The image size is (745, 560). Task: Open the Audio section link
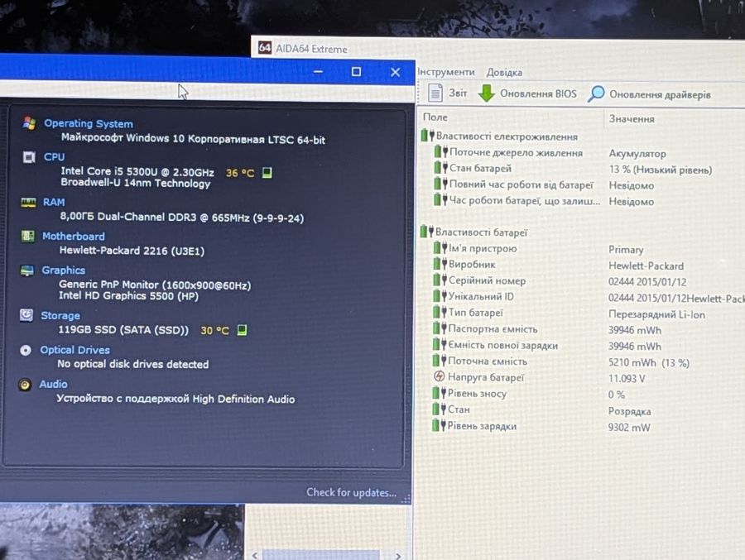[53, 384]
